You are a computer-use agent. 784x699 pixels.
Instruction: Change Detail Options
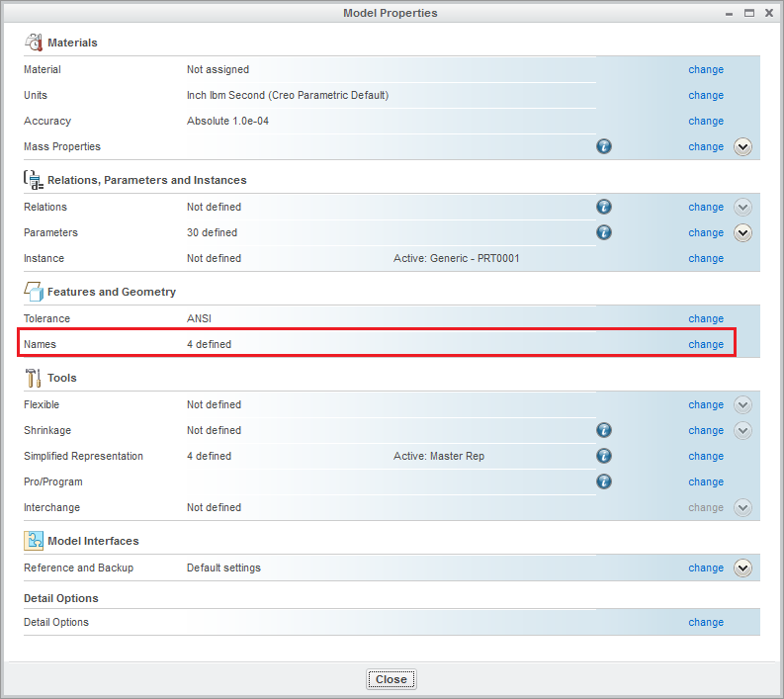pos(706,622)
